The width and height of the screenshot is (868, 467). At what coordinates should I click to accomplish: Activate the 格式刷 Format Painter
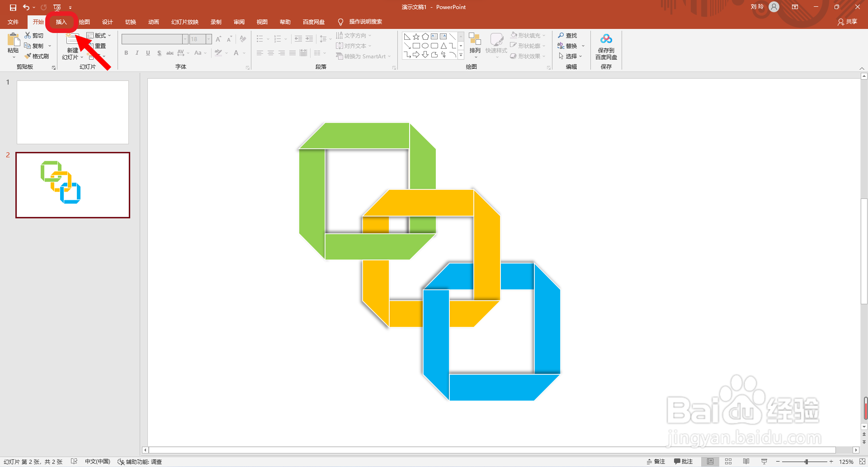point(37,56)
